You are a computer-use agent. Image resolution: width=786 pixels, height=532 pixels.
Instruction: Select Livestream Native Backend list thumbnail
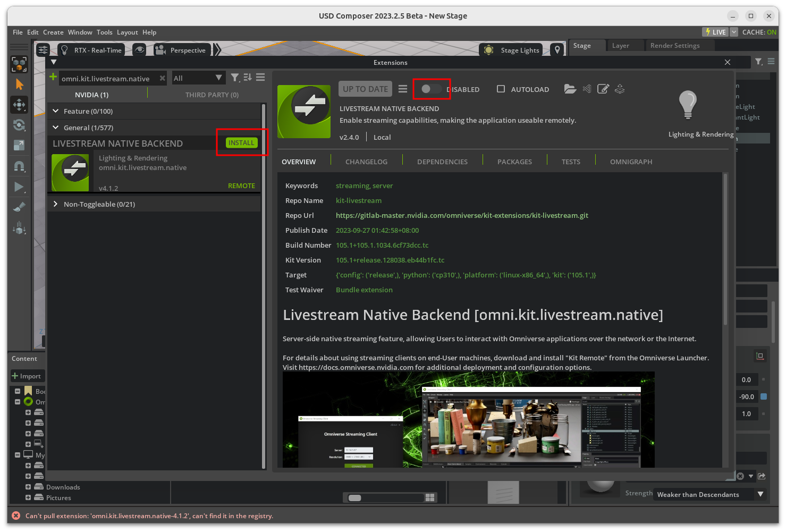click(x=70, y=172)
